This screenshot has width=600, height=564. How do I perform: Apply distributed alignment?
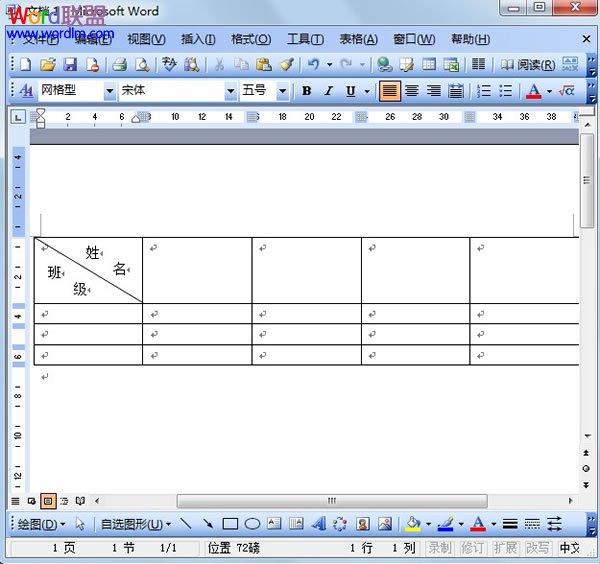[x=456, y=91]
